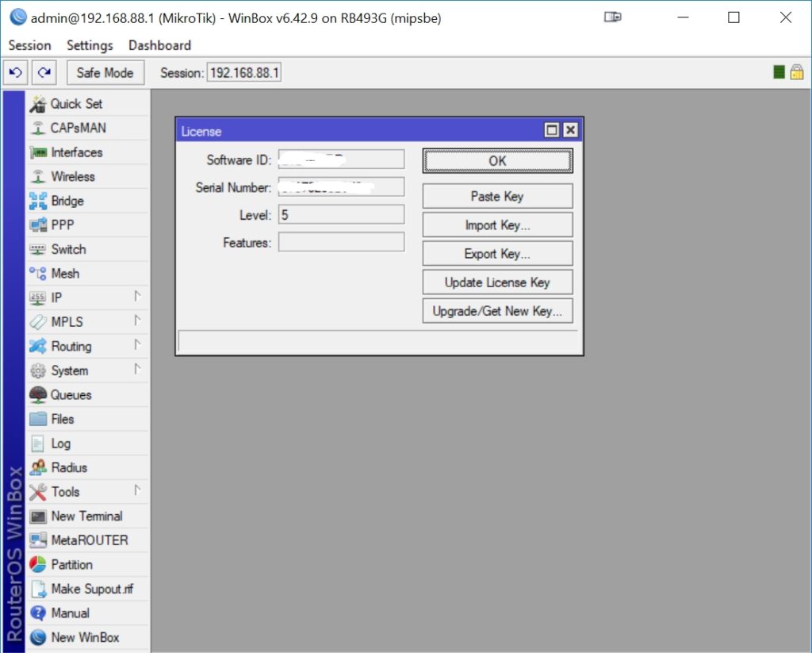Launch New WinBox icon
The image size is (812, 653).
tap(38, 637)
